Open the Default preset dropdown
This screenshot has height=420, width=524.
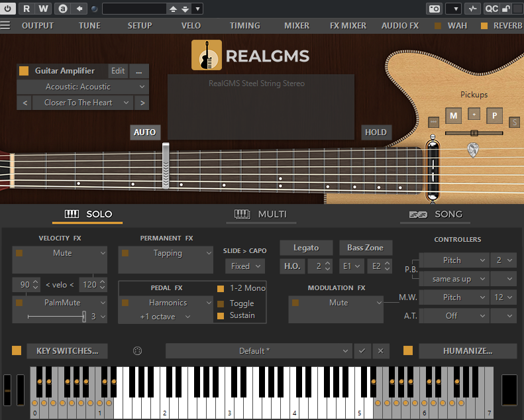tap(258, 351)
